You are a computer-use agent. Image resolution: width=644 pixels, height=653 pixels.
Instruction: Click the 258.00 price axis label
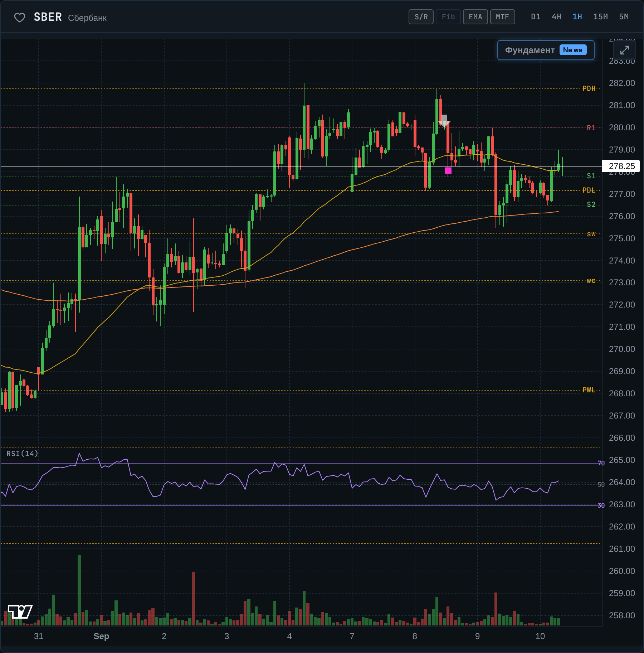pos(622,615)
